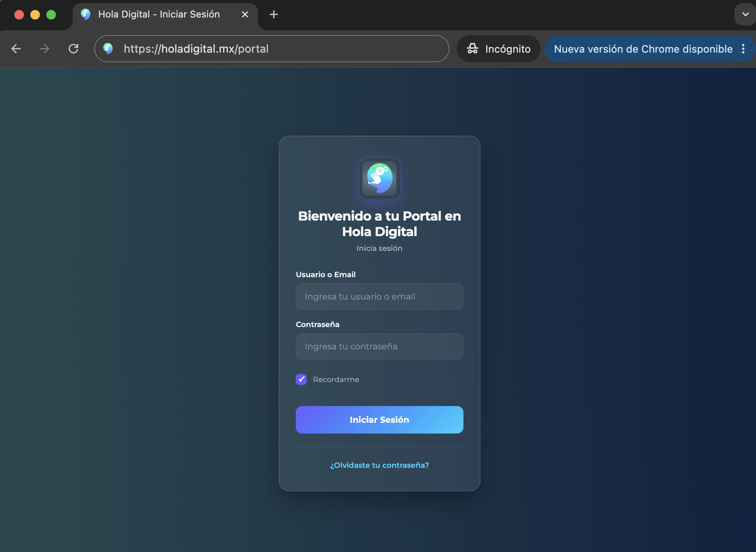Screen dimensions: 756x552
Task: Click the browser forward arrow
Action: 45,49
